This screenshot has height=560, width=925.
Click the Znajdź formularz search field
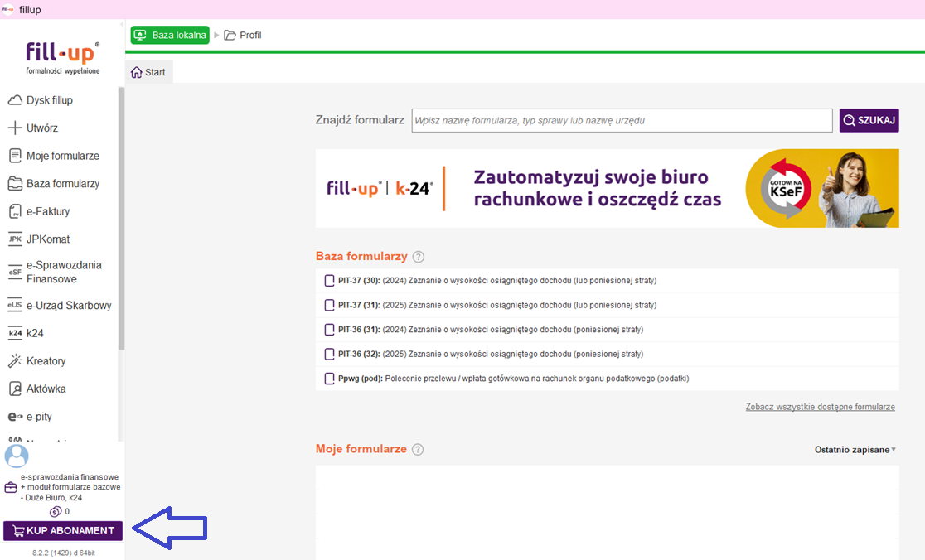coord(622,120)
